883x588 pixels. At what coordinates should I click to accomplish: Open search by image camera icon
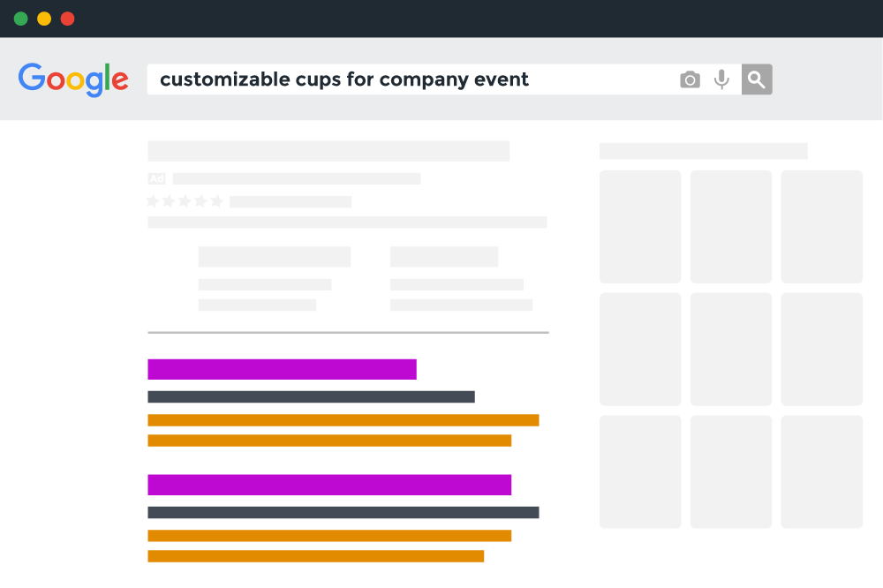click(690, 79)
